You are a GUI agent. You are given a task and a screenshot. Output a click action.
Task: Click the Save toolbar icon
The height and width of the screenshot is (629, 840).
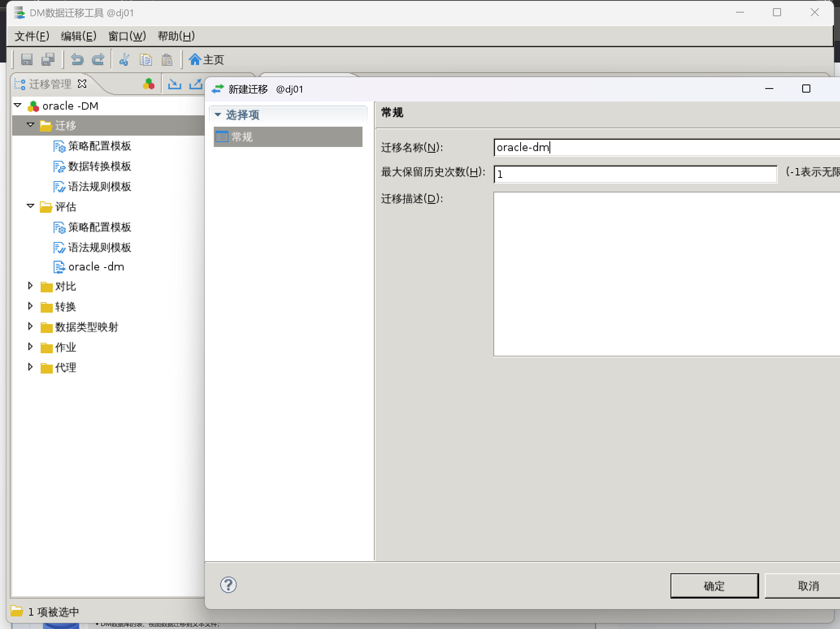click(x=27, y=60)
